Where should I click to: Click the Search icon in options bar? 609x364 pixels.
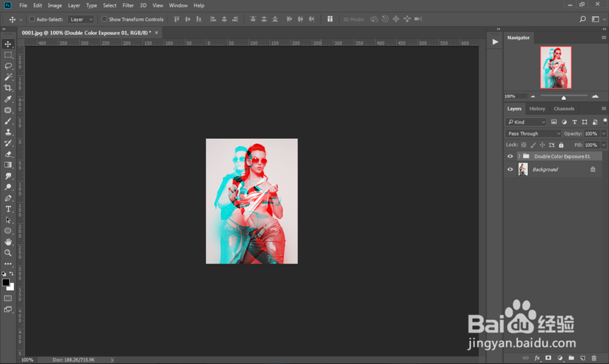[583, 19]
